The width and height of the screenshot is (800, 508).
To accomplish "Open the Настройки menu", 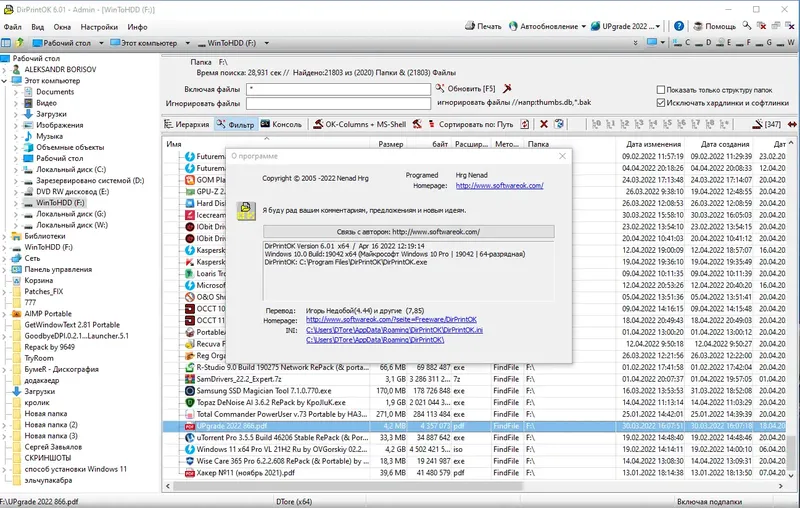I will click(99, 27).
